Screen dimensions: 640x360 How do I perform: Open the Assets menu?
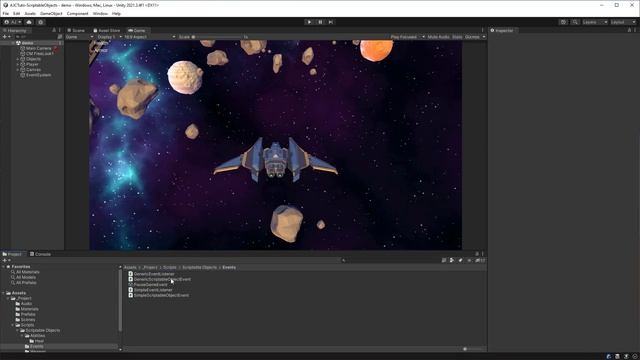pos(30,13)
